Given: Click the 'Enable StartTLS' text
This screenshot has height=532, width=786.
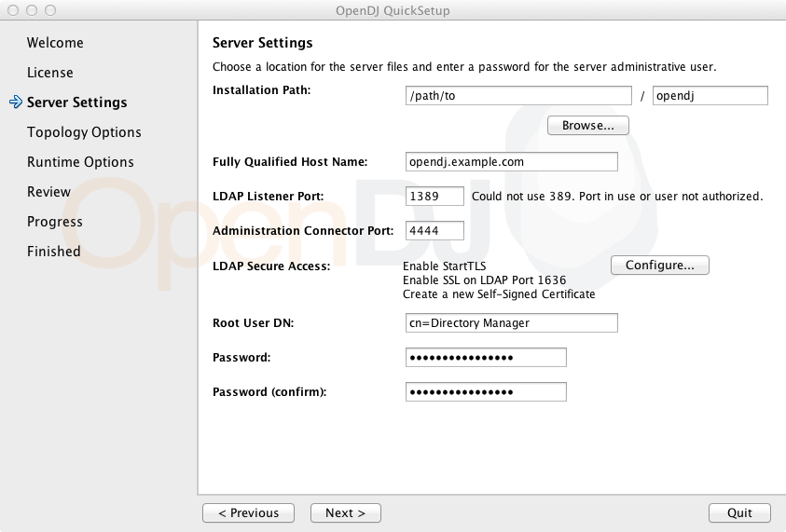Looking at the screenshot, I should coord(444,266).
